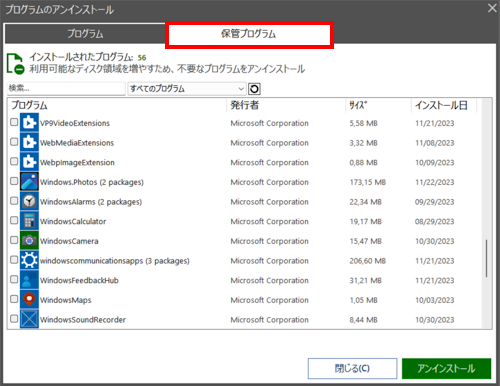Click the WindowsCamera icon
The width and height of the screenshot is (500, 386).
point(29,241)
